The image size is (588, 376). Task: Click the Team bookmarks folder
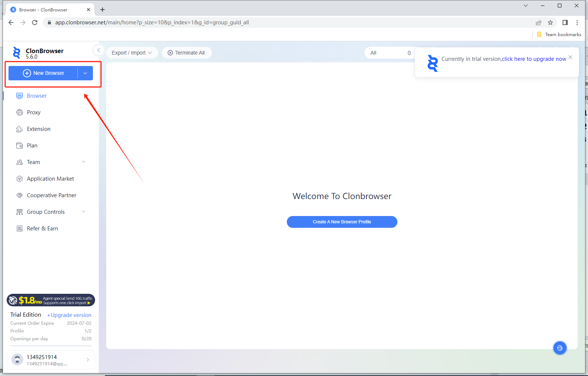pyautogui.click(x=559, y=34)
